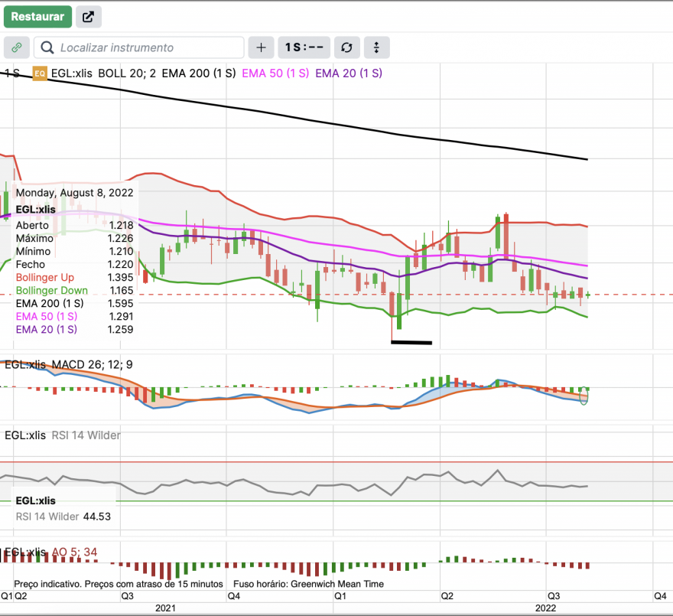
Task: Click the Monday, August 8, 2022 date
Action: [x=75, y=192]
